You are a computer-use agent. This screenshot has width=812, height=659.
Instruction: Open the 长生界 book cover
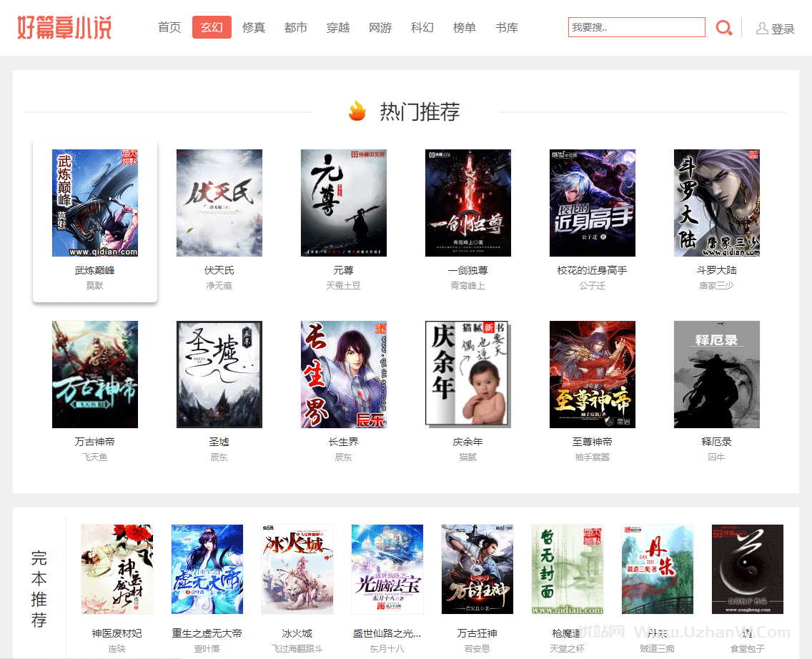click(x=343, y=375)
